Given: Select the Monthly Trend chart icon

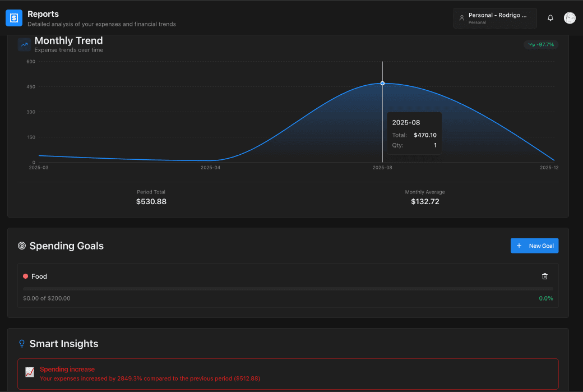Looking at the screenshot, I should click(x=24, y=44).
